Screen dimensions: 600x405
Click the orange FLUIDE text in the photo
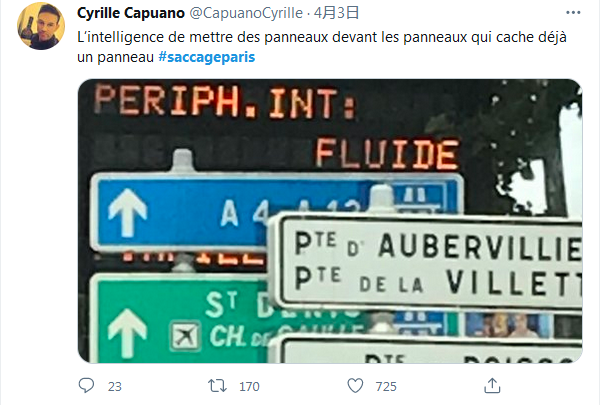coord(387,153)
